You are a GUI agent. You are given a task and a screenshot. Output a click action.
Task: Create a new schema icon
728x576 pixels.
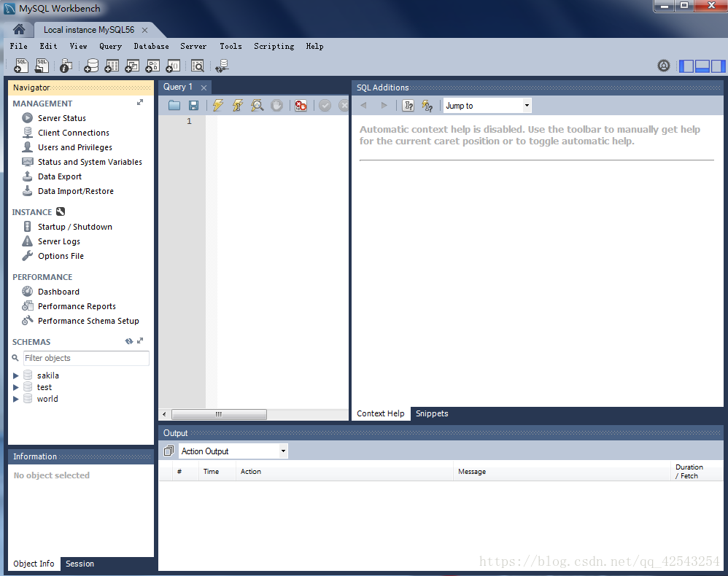click(91, 66)
